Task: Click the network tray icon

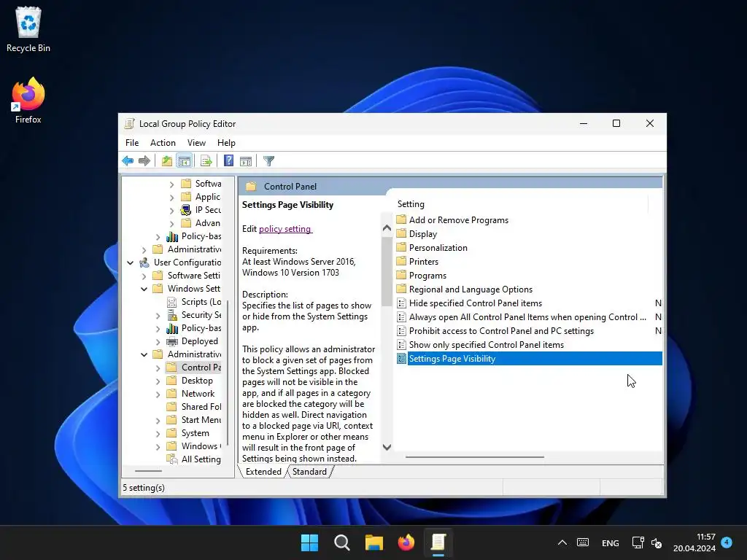Action: [x=638, y=542]
